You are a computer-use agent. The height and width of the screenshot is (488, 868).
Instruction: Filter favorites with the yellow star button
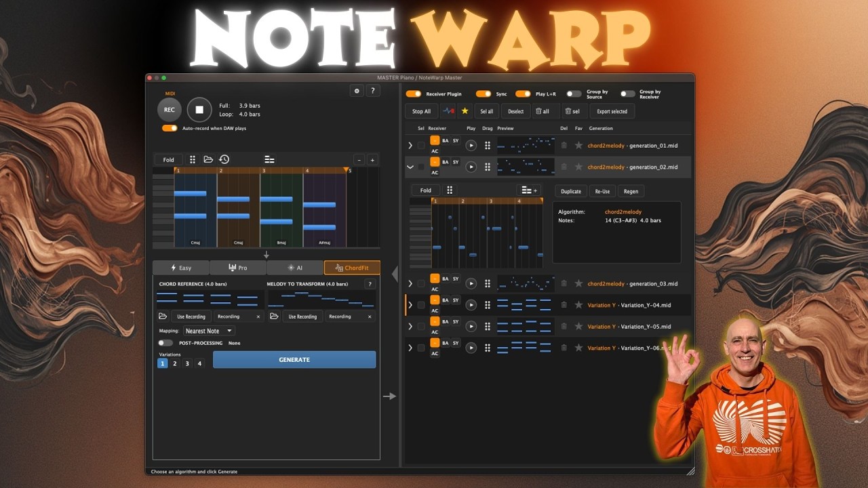(465, 111)
